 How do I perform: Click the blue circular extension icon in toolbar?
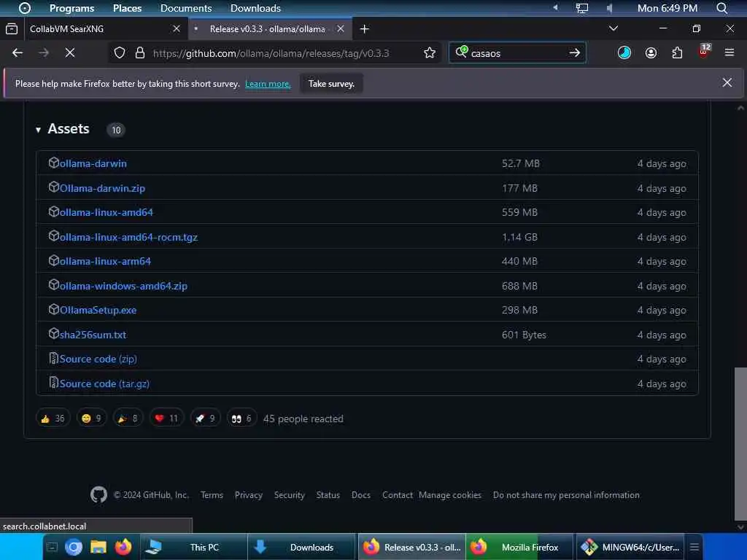click(624, 52)
